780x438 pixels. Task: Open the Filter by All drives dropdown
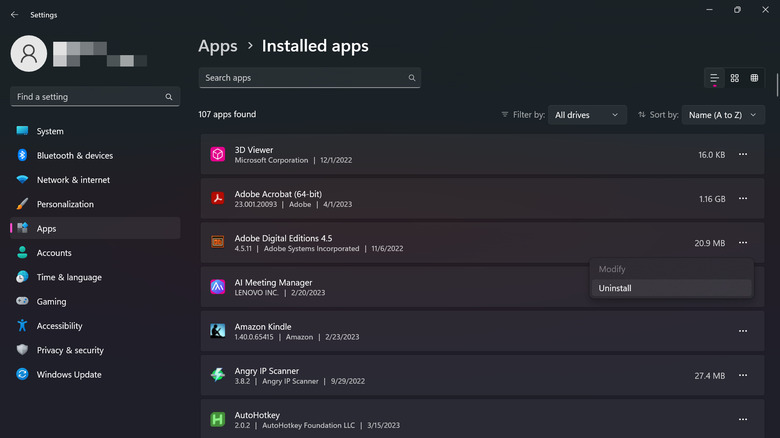click(x=587, y=115)
